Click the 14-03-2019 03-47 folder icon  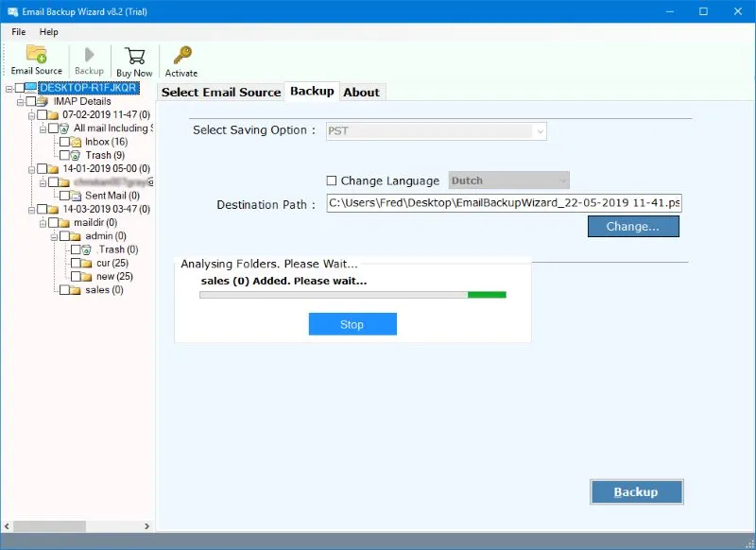[53, 209]
